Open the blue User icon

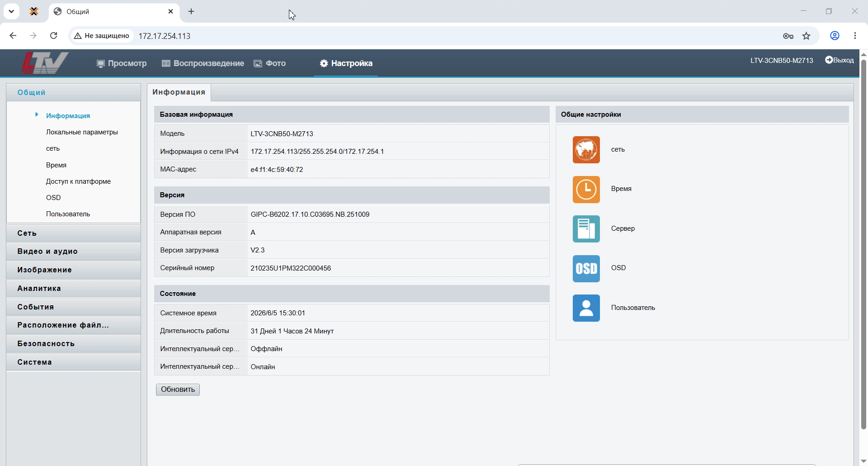[x=586, y=308]
